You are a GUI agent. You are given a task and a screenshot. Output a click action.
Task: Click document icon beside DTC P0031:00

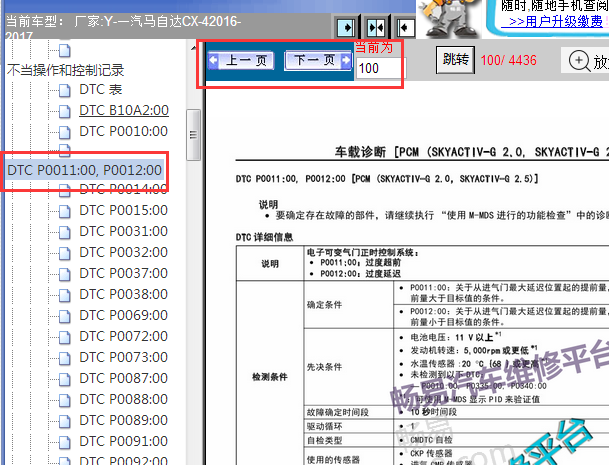[65, 232]
